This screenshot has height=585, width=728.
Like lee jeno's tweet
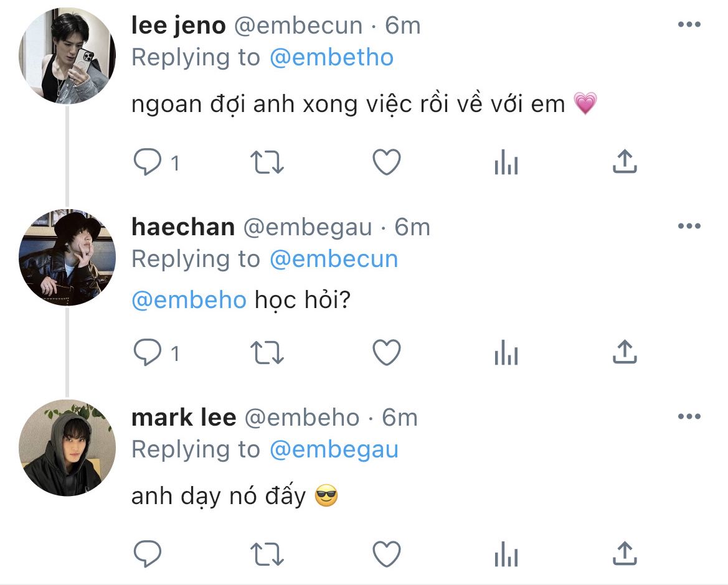click(386, 163)
